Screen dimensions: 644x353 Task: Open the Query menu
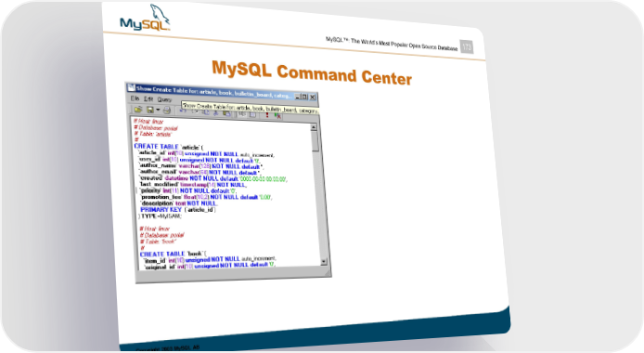(164, 99)
